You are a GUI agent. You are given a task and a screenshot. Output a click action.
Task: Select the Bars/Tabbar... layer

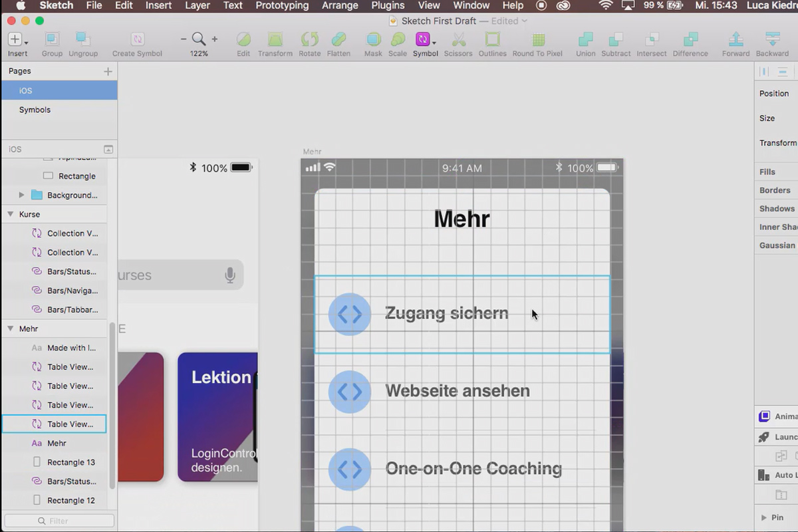[54, 310]
